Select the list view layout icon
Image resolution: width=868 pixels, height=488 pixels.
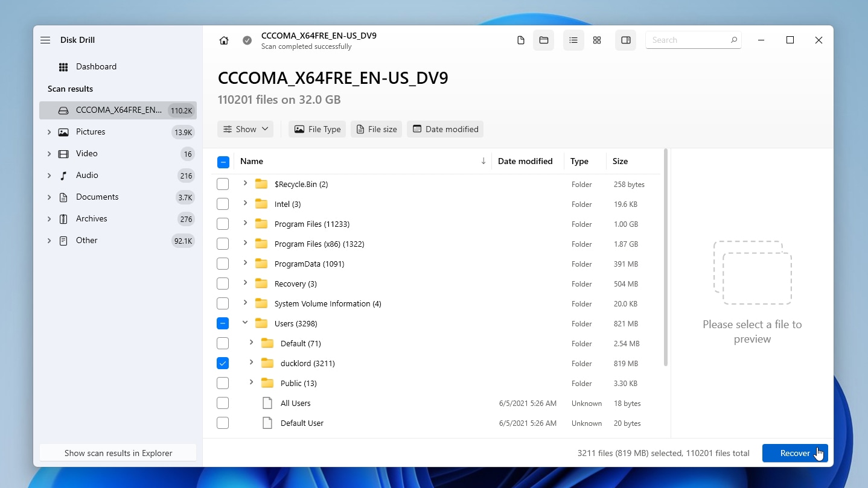tap(573, 40)
